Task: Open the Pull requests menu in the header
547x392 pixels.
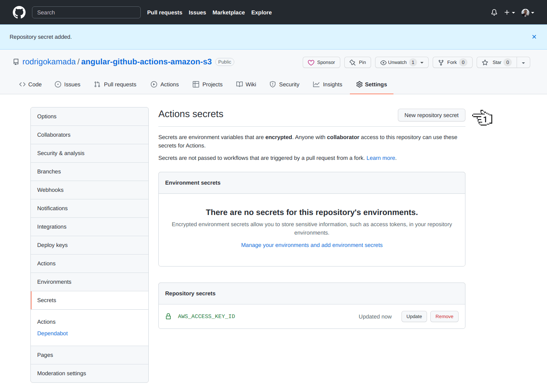Action: pos(164,12)
